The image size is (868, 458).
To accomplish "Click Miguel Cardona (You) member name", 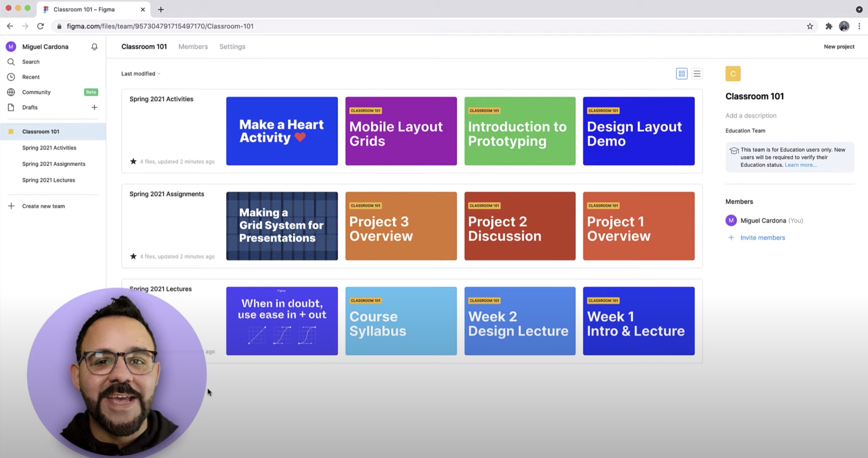I will pos(772,220).
